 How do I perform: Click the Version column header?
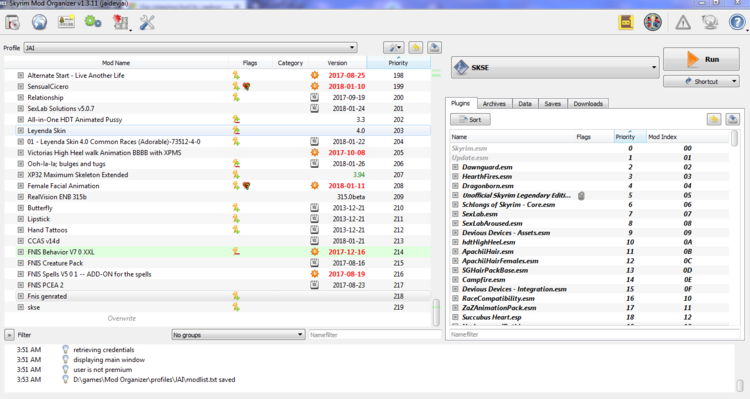click(337, 63)
